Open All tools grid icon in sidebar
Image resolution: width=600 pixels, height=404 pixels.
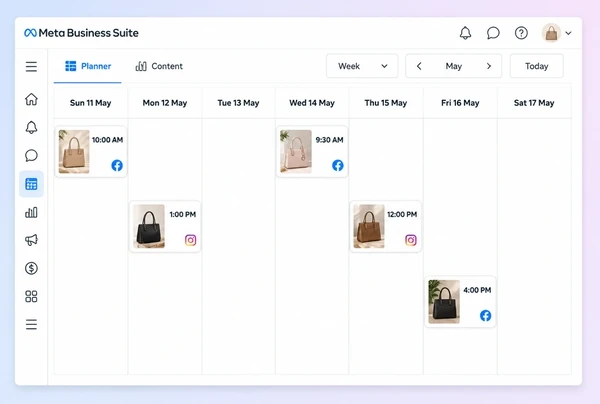[31, 296]
